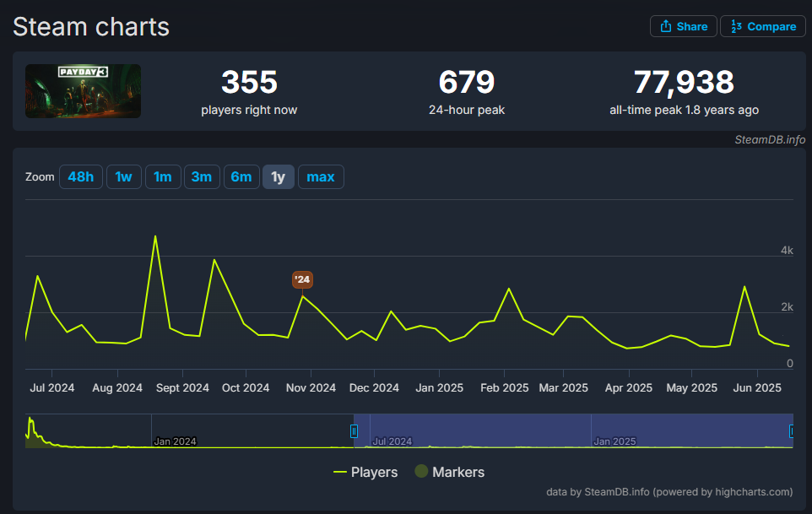Click the Jul 2024 x-axis label
Screen dimensions: 812x514
coord(51,387)
